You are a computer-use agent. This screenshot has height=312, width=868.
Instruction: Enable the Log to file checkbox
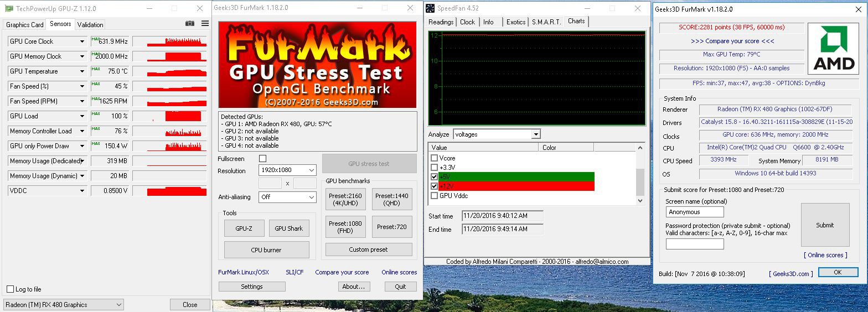click(10, 289)
